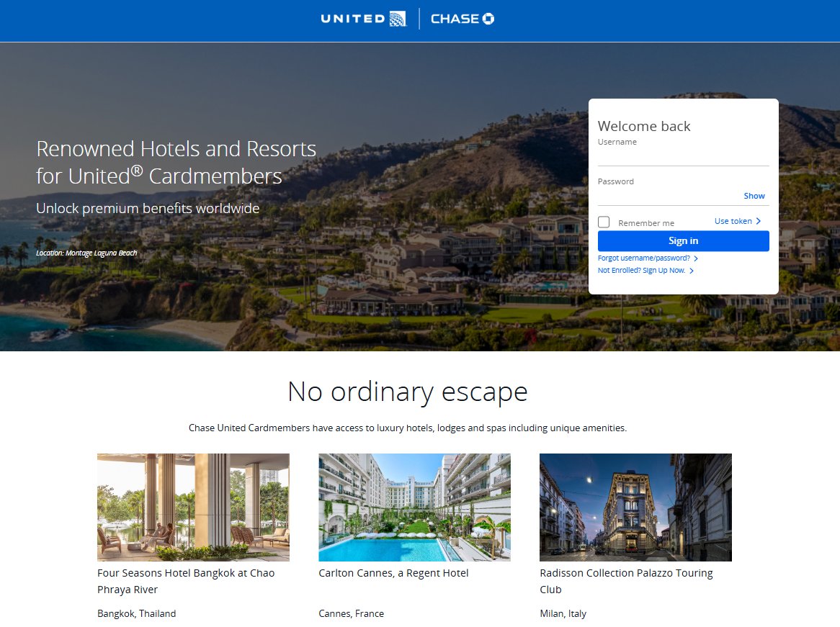Open the Forgot username/password link

click(644, 258)
